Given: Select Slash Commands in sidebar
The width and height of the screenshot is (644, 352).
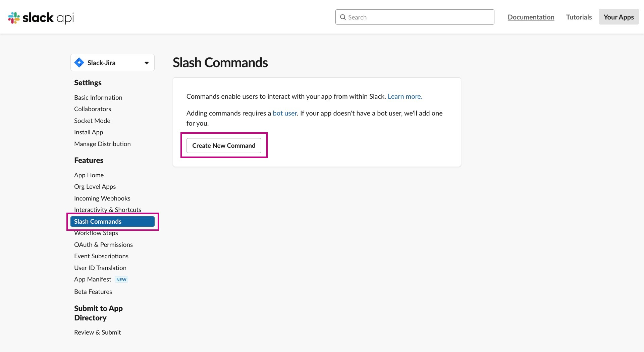Looking at the screenshot, I should pos(112,221).
